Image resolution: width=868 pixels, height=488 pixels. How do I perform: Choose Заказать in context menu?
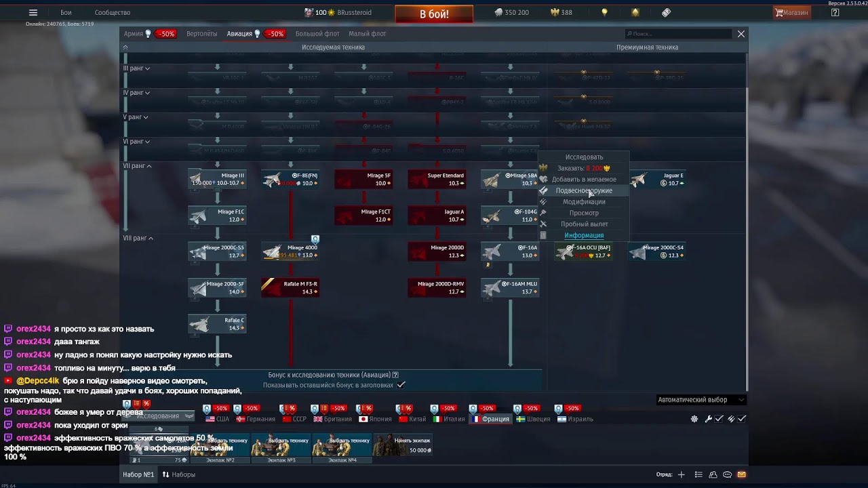pyautogui.click(x=584, y=168)
